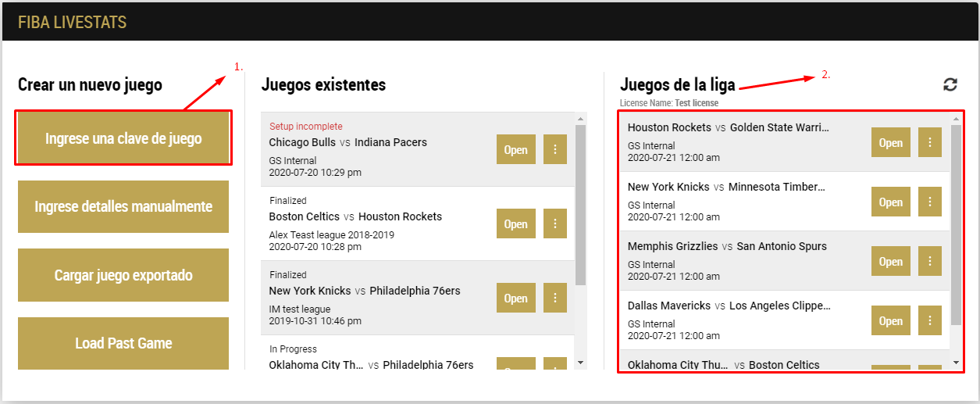The height and width of the screenshot is (404, 980).
Task: Click scroll down arrow in Juegos de la liga list
Action: click(957, 363)
